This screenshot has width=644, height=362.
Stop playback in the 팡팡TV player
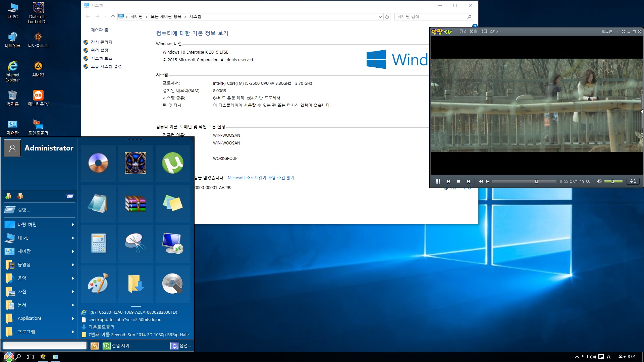click(458, 181)
